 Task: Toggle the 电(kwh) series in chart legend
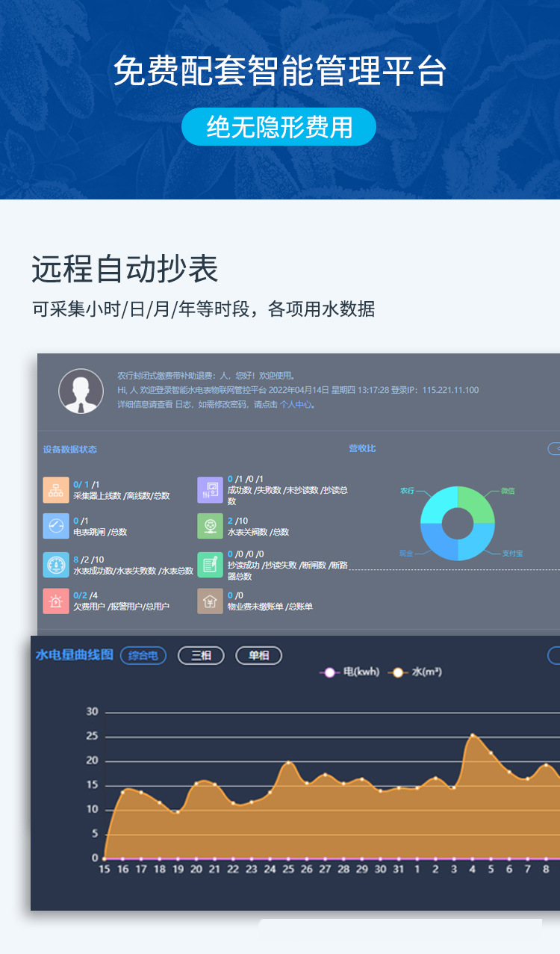tap(349, 672)
